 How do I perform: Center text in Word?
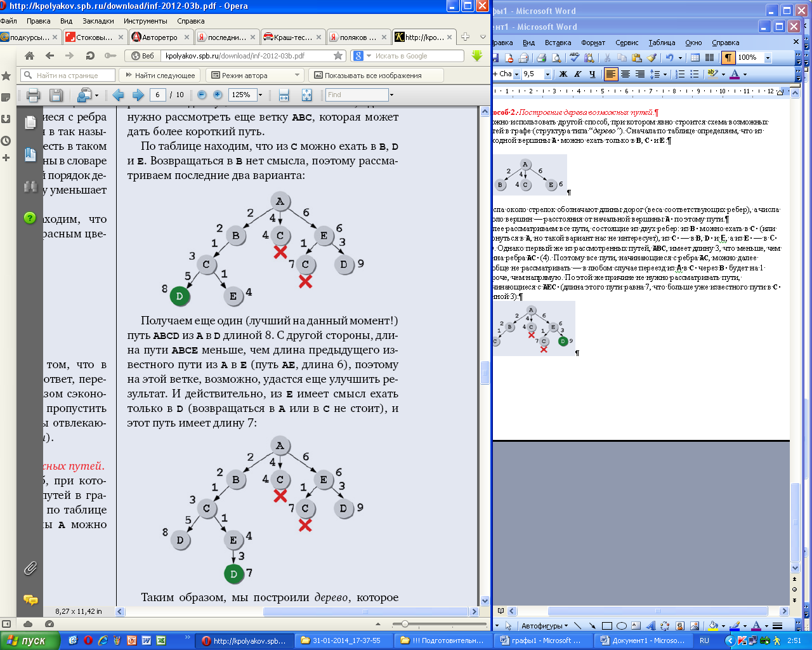pyautogui.click(x=625, y=74)
